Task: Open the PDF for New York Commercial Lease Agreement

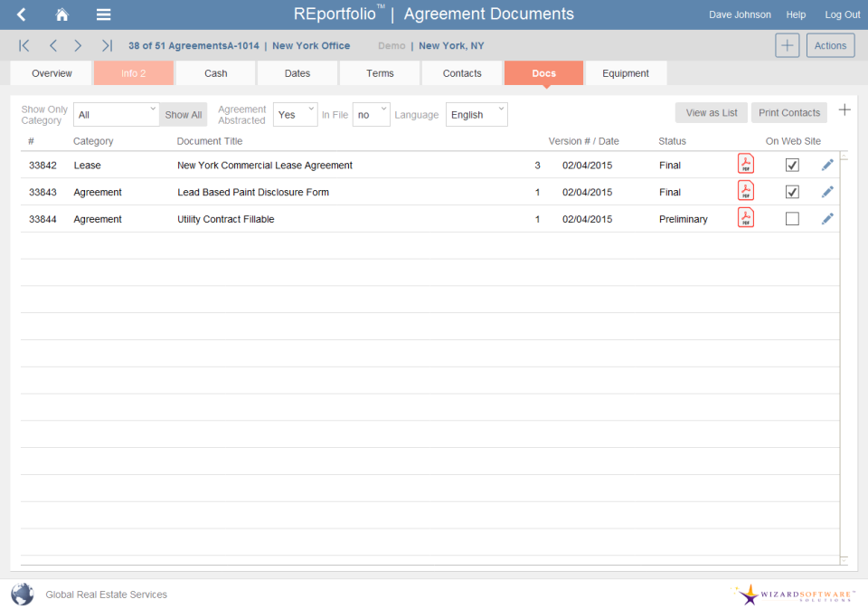Action: 745,165
